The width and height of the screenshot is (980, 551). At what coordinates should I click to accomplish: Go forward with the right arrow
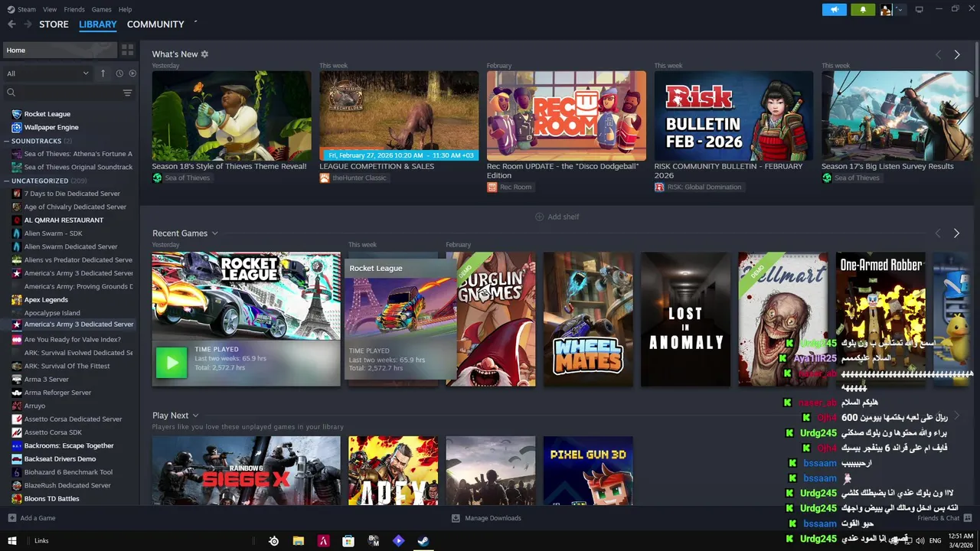(x=28, y=24)
